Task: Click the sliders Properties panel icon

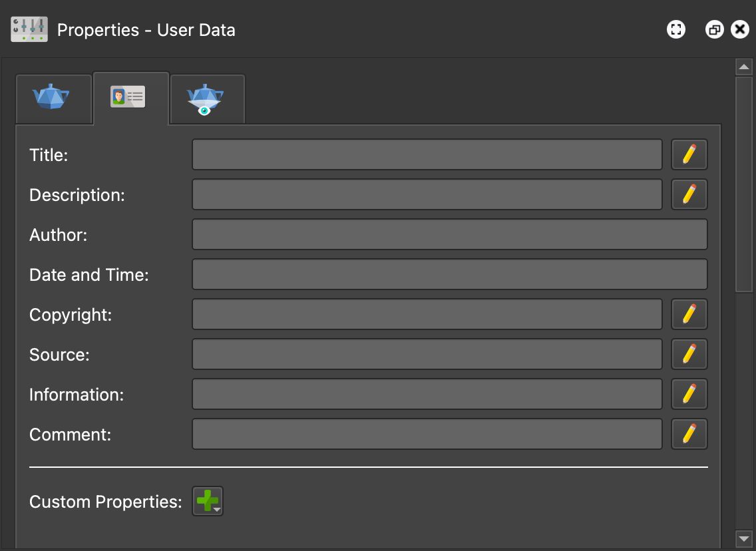Action: pos(29,30)
